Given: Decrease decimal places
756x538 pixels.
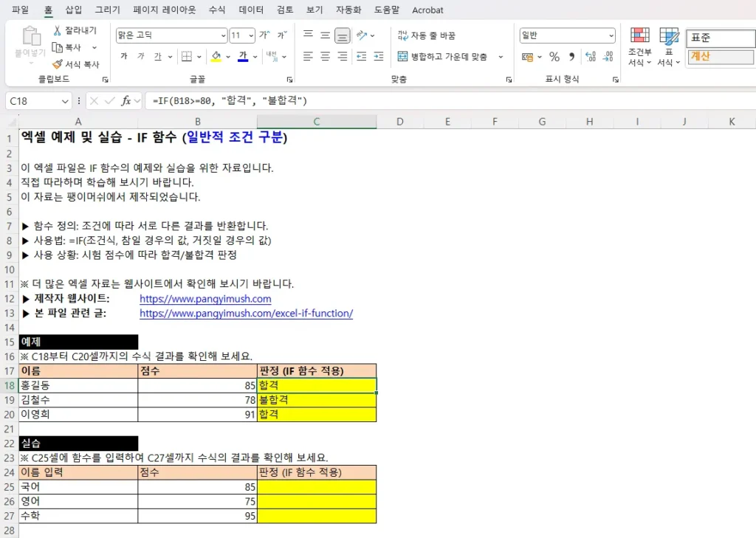Looking at the screenshot, I should [x=608, y=57].
